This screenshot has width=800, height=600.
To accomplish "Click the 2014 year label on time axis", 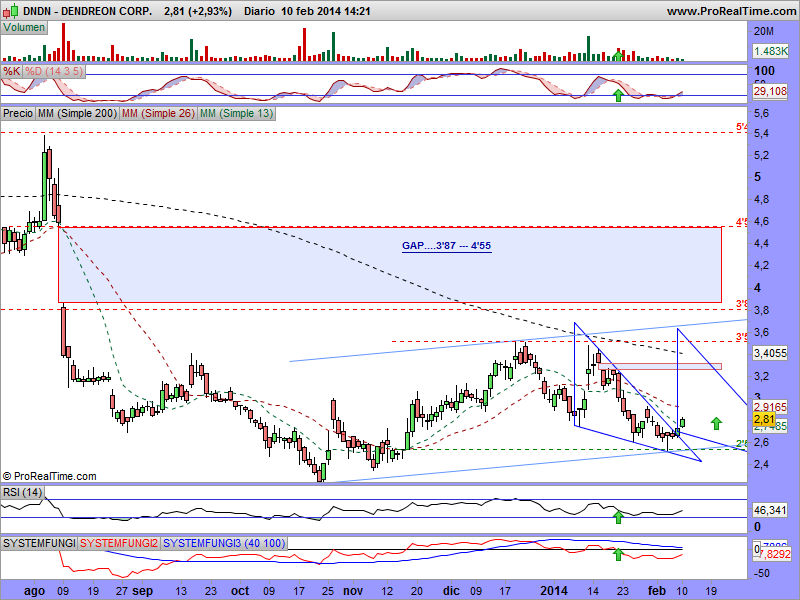I will 554,591.
